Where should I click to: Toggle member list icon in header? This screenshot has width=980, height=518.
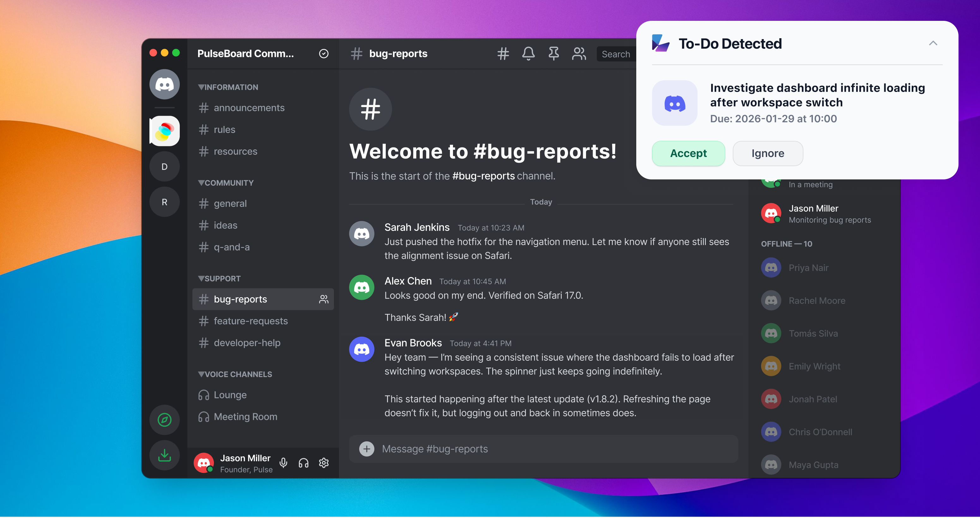[579, 54]
